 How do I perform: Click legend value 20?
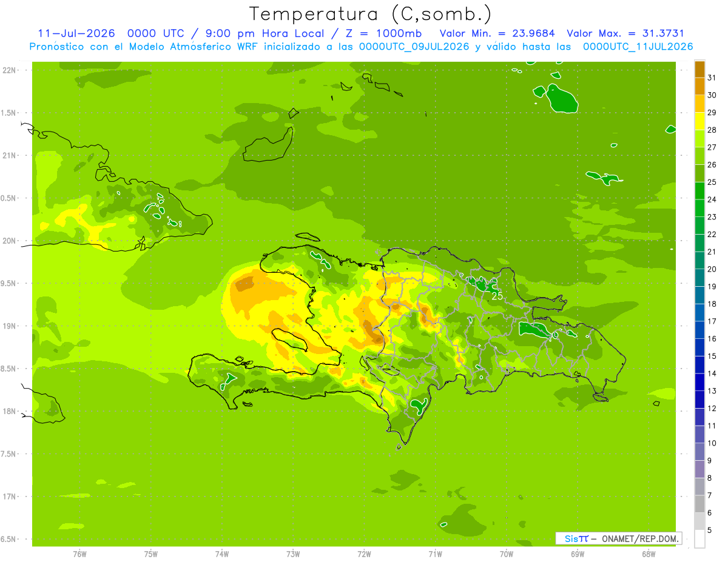coord(712,269)
